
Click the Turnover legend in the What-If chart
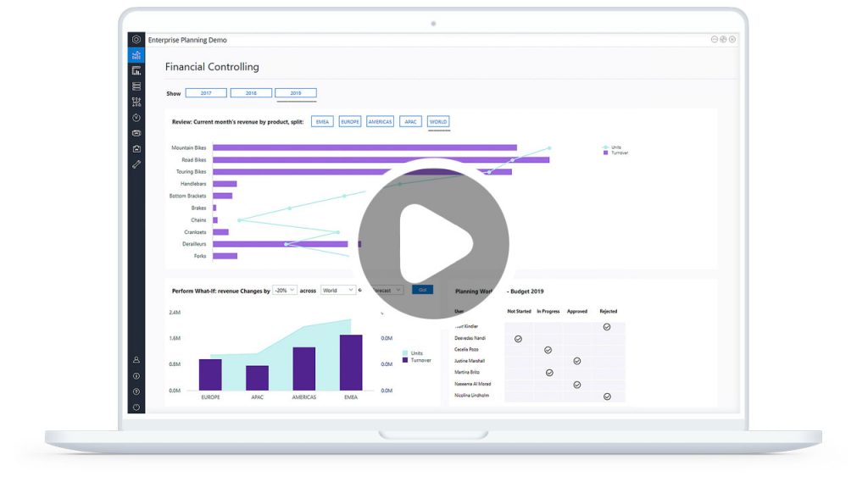click(x=417, y=360)
